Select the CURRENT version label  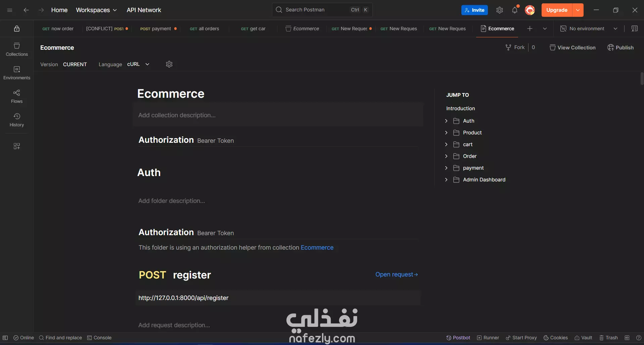click(x=75, y=64)
